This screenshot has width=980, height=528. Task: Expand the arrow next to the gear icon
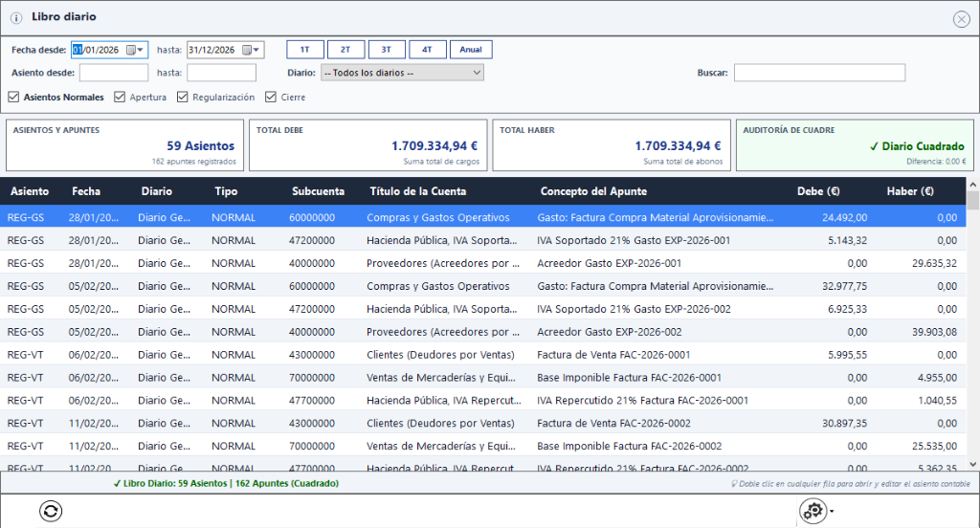pyautogui.click(x=832, y=512)
